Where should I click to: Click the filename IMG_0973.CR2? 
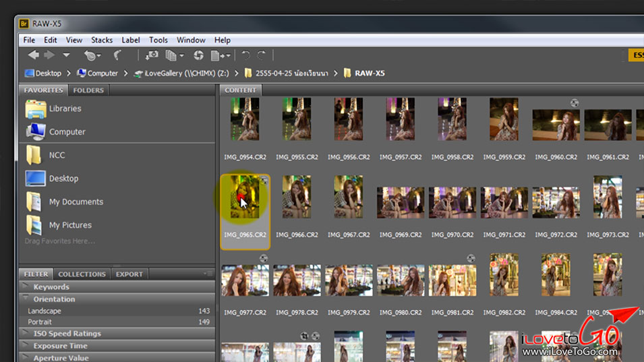[x=608, y=235]
